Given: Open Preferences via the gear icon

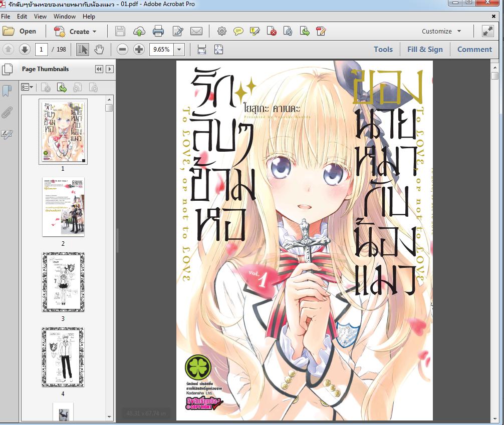Looking at the screenshot, I should coord(222,31).
